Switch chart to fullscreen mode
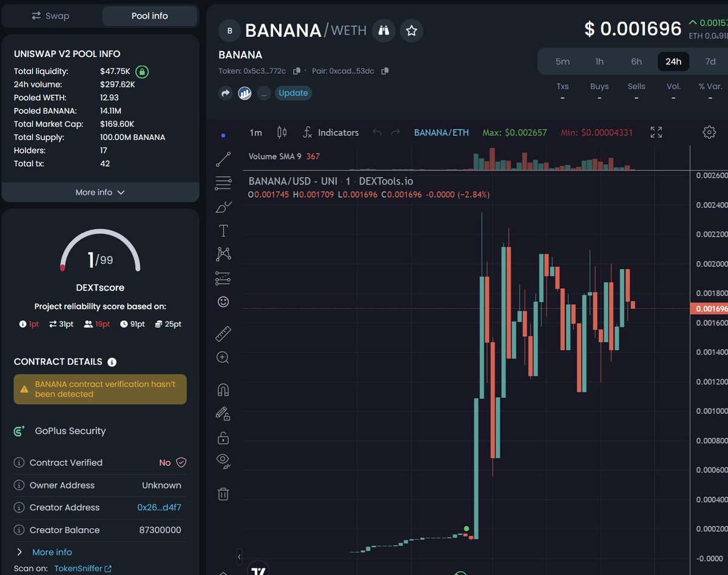Image resolution: width=728 pixels, height=575 pixels. pyautogui.click(x=656, y=132)
